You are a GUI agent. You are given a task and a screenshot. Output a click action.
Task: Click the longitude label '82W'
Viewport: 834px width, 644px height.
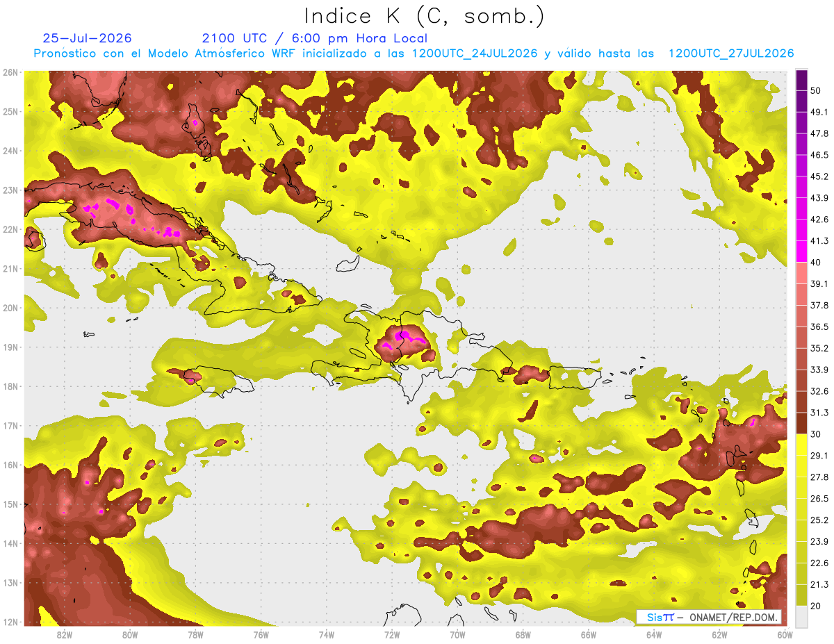point(65,634)
